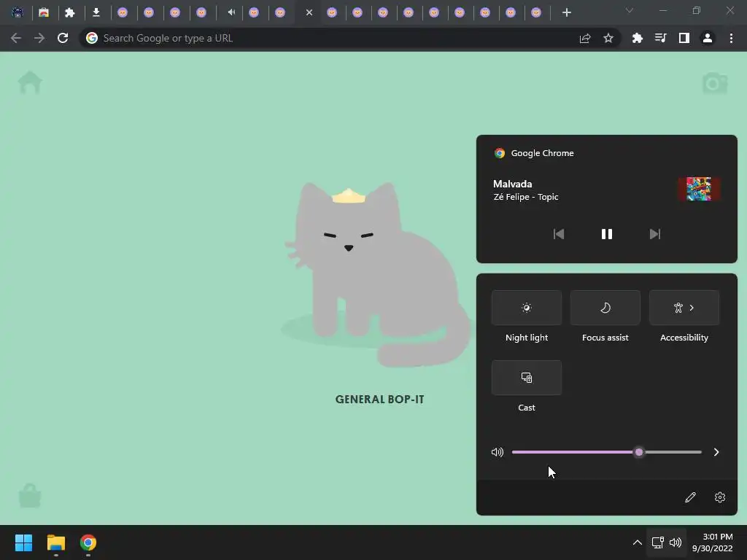Open the tab search dropdown arrow
Viewport: 747px width, 560px height.
coord(630,10)
